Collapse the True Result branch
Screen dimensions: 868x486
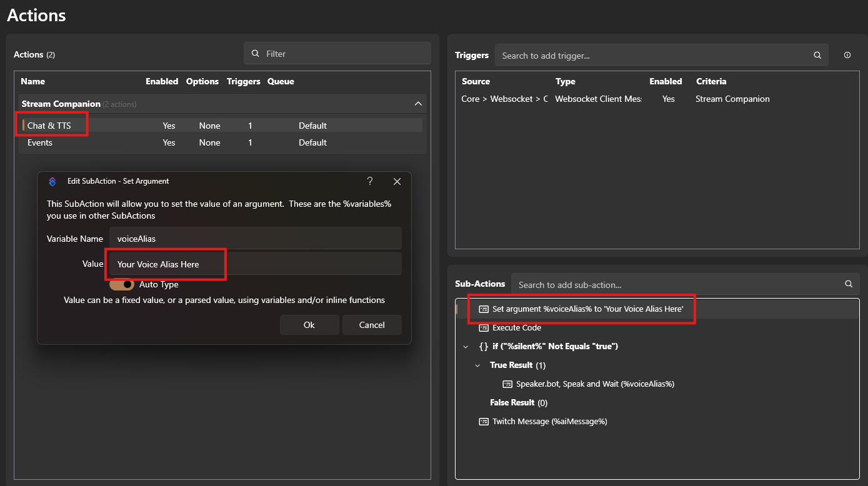[477, 365]
